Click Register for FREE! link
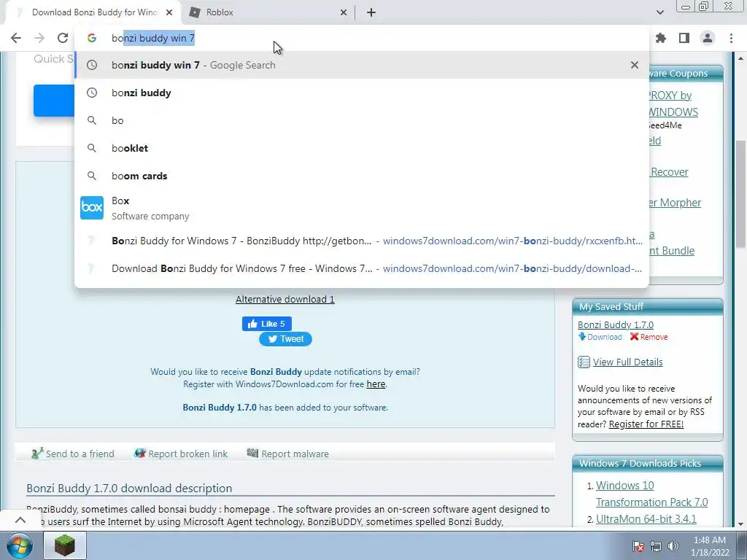747x560 pixels. [646, 424]
